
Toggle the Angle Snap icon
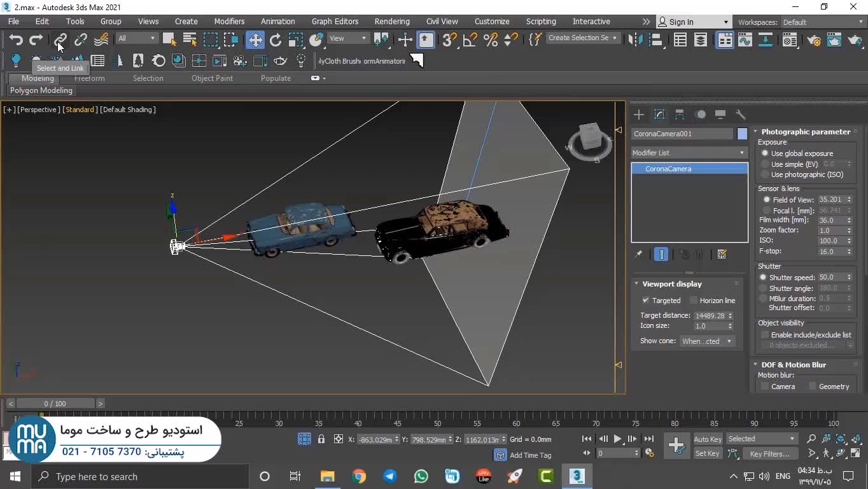point(470,40)
